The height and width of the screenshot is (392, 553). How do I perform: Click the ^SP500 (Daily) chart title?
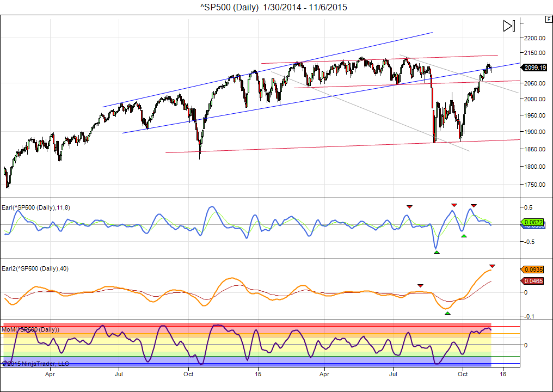274,7
